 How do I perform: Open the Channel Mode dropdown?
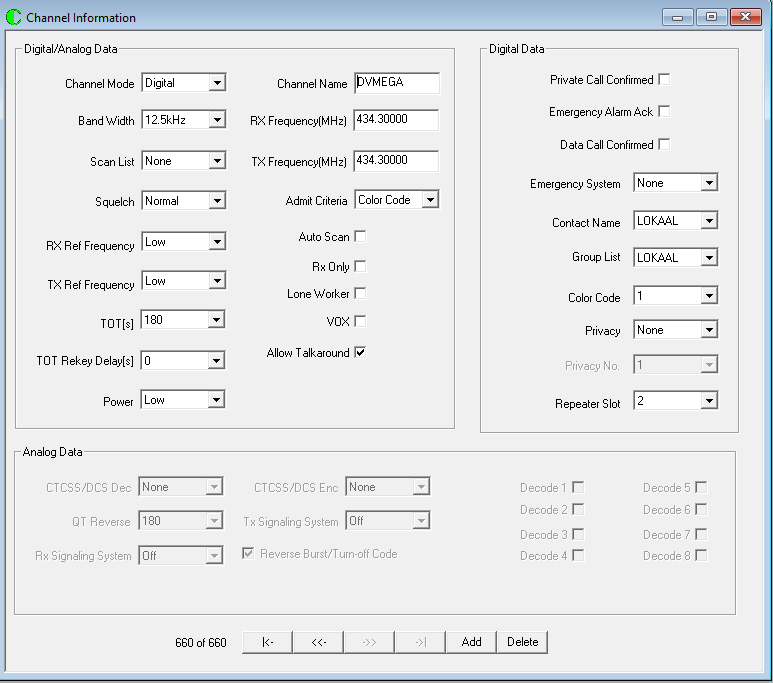tap(217, 84)
